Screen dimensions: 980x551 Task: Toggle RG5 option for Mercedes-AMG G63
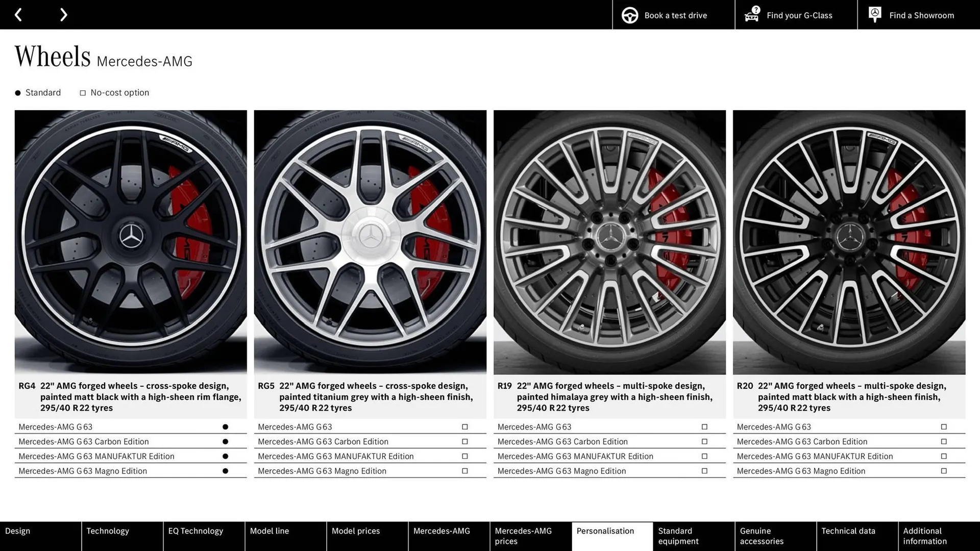465,427
